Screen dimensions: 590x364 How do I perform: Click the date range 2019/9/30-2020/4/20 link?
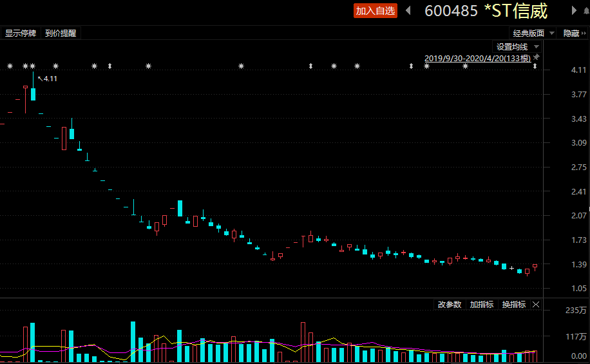(477, 59)
